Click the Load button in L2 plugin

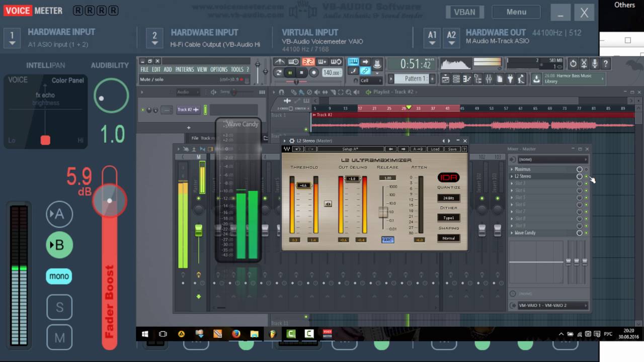pyautogui.click(x=435, y=149)
